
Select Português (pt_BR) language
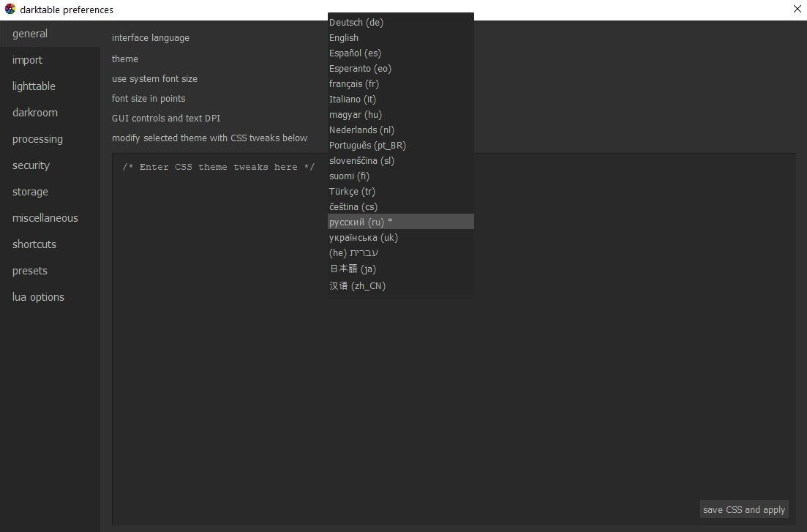400,146
